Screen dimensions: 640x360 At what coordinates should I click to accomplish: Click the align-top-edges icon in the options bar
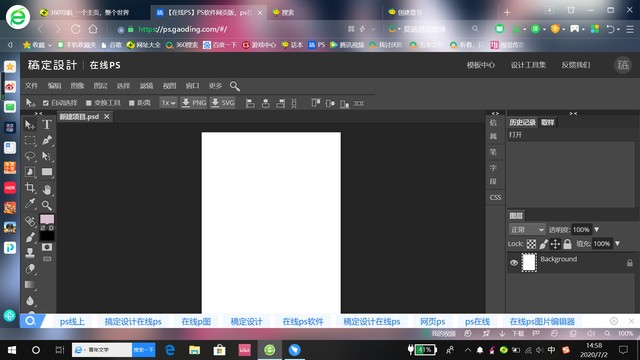[316, 103]
